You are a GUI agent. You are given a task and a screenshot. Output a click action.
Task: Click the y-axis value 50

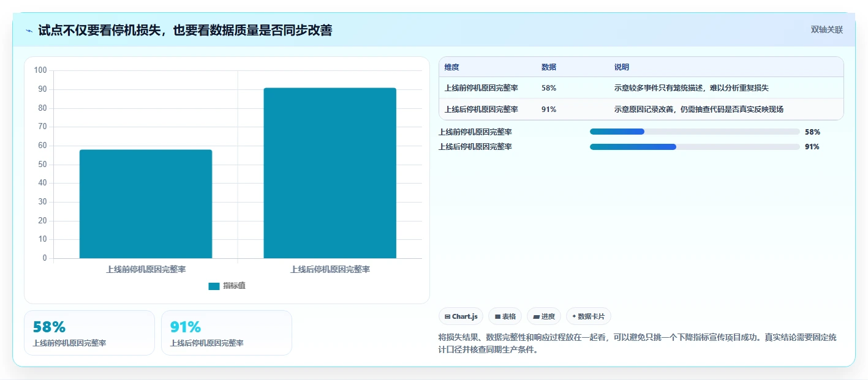pos(43,164)
